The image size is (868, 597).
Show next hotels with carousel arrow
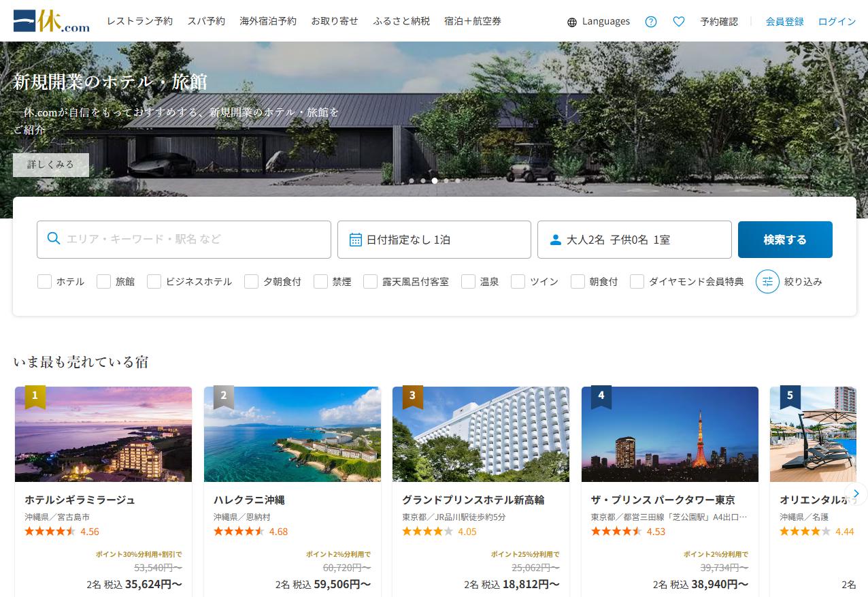pyautogui.click(x=856, y=494)
